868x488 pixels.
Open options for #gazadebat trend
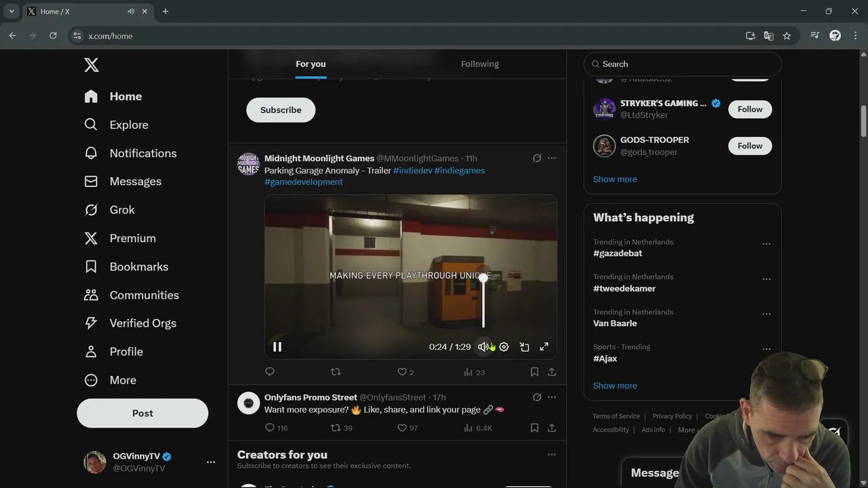[x=766, y=244]
